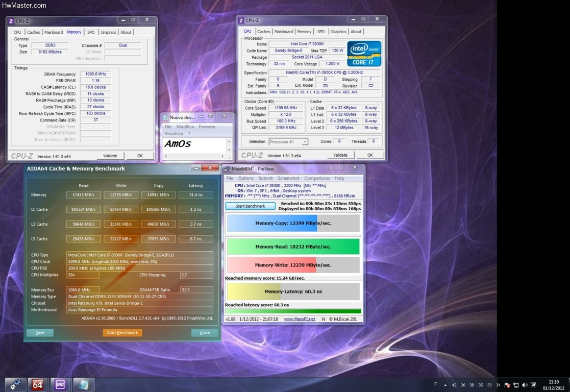Open the Processor #1 selection dropdown
This screenshot has height=392, width=570.
(x=288, y=141)
